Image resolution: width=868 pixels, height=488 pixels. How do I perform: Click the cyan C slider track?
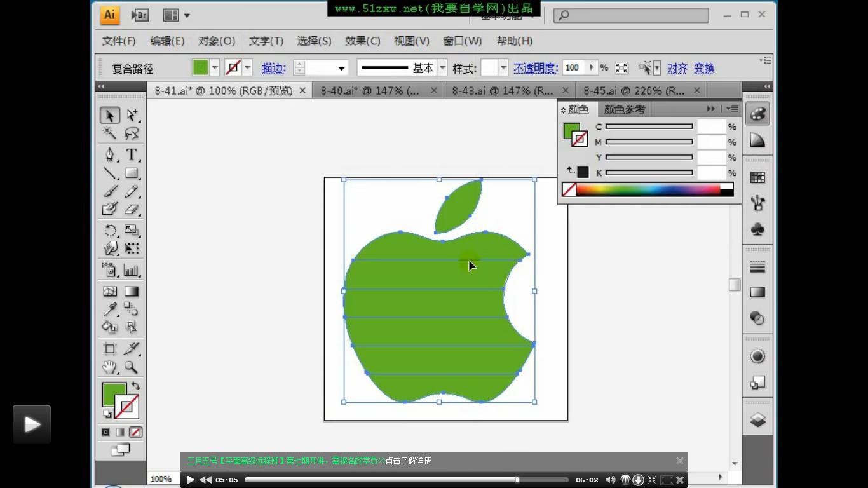coord(649,126)
